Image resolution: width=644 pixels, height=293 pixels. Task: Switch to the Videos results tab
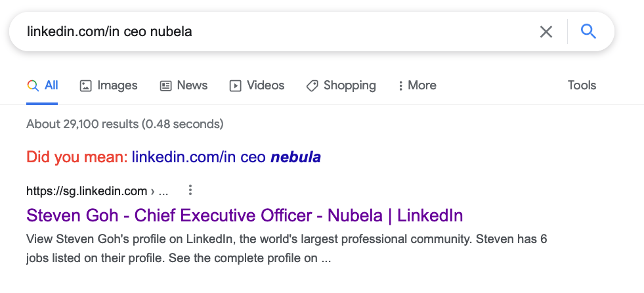pos(257,85)
